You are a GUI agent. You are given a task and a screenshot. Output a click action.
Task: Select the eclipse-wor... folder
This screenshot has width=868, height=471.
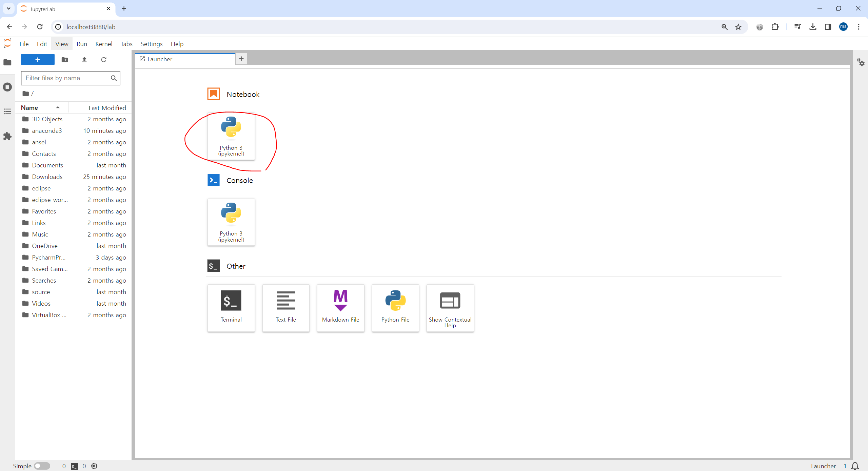coord(74,200)
